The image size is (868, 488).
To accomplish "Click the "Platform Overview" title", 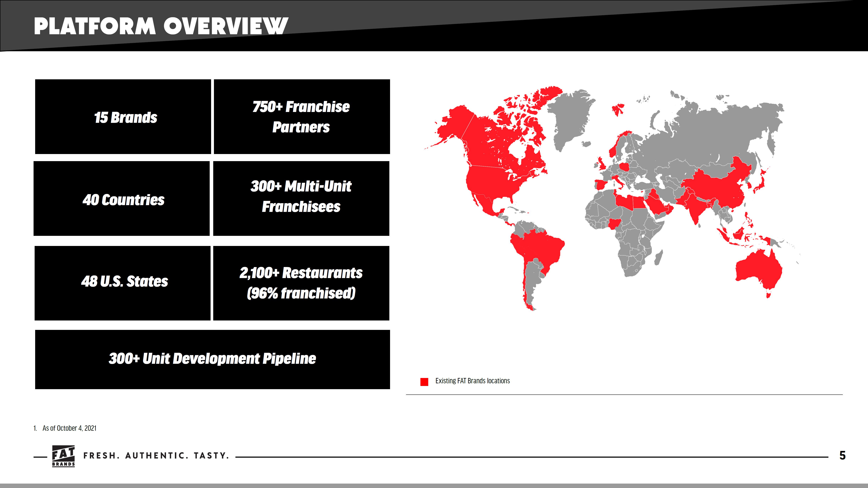I will point(161,26).
